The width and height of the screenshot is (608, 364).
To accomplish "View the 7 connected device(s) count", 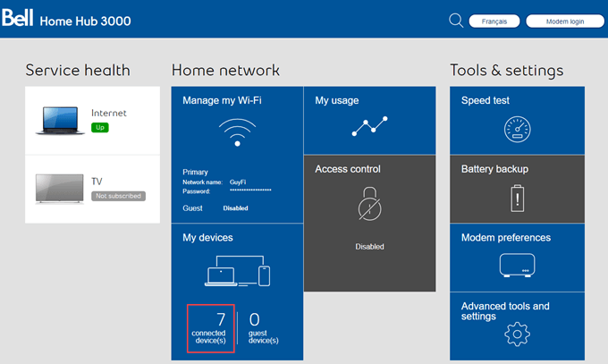I will 210,328.
